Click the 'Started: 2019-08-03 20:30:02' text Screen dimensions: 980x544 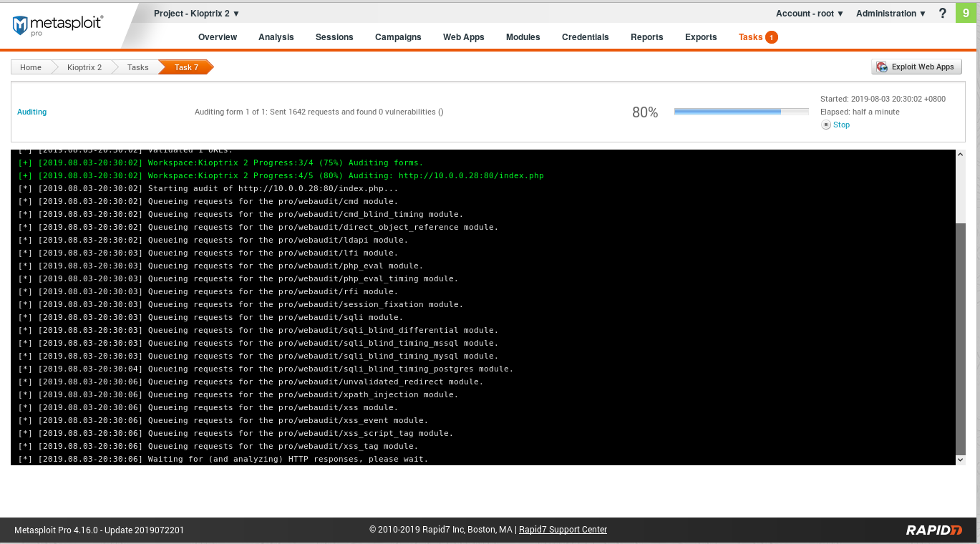[x=883, y=99]
